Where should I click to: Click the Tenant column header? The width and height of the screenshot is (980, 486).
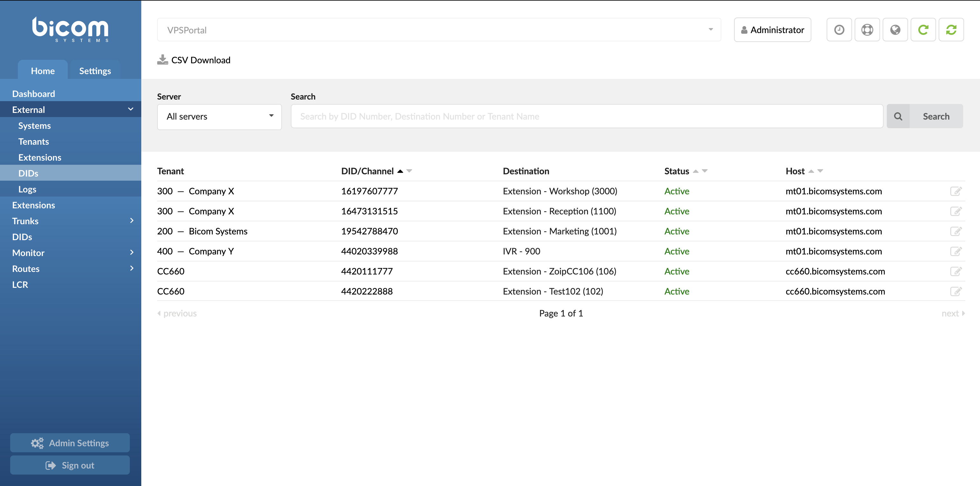pyautogui.click(x=171, y=171)
